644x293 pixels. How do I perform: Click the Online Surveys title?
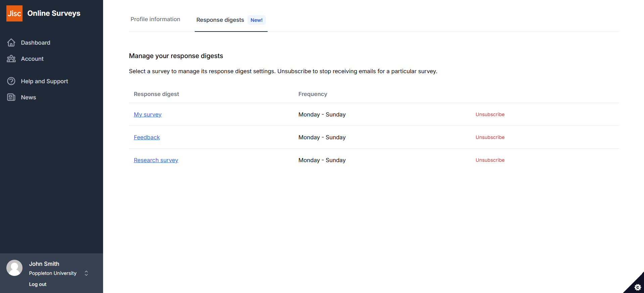click(54, 13)
